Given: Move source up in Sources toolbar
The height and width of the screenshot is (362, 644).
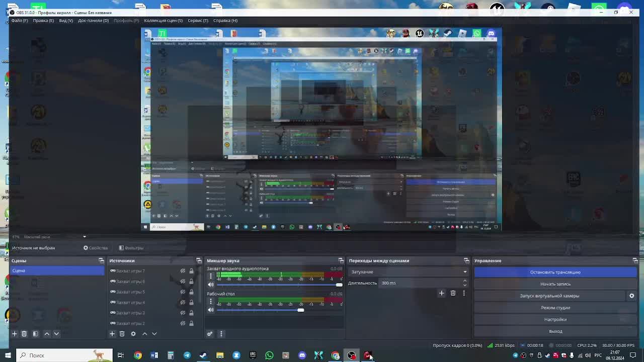Looking at the screenshot, I should click(x=144, y=334).
